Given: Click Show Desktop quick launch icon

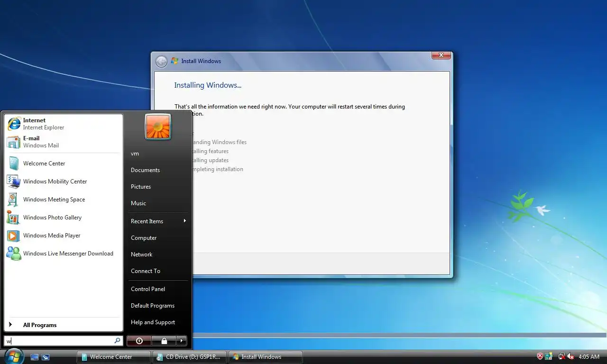Looking at the screenshot, I should [35, 357].
